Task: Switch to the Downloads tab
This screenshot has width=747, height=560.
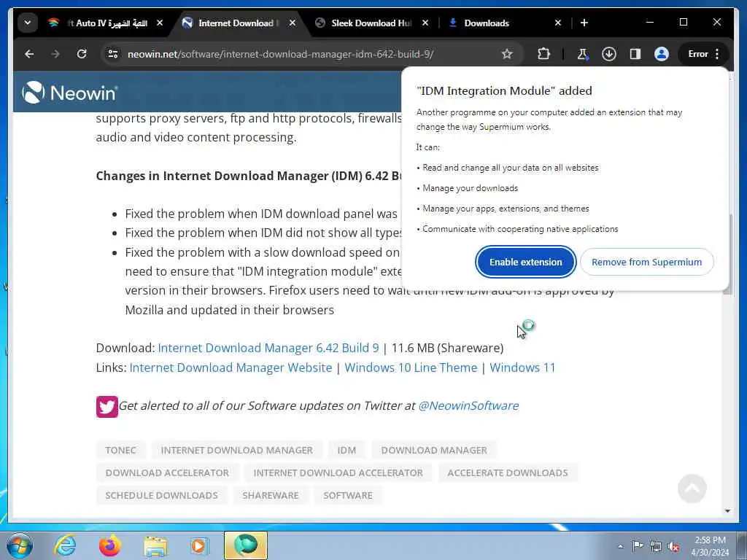Action: pos(486,23)
